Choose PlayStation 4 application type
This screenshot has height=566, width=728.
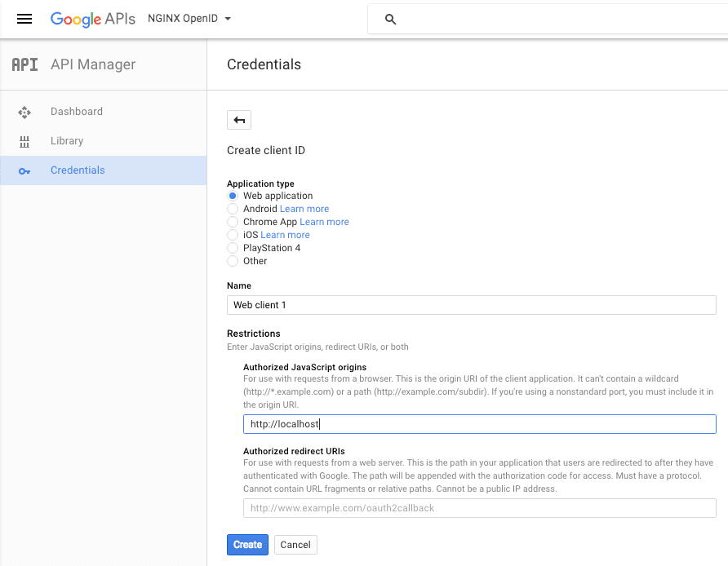233,248
